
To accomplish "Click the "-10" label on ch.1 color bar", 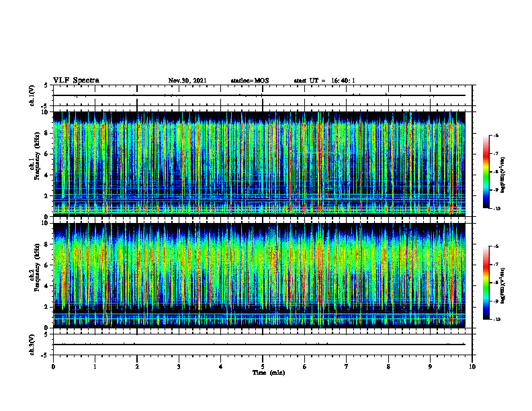I will (496, 209).
